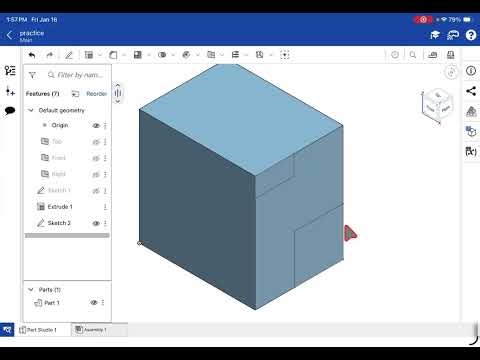Click the practice document title
480x360 pixels.
coord(32,33)
